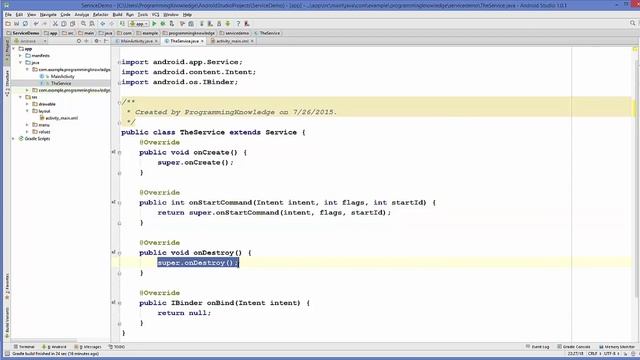Open the Event Log panel
Image resolution: width=640 pixels, height=360 pixels.
[538, 347]
